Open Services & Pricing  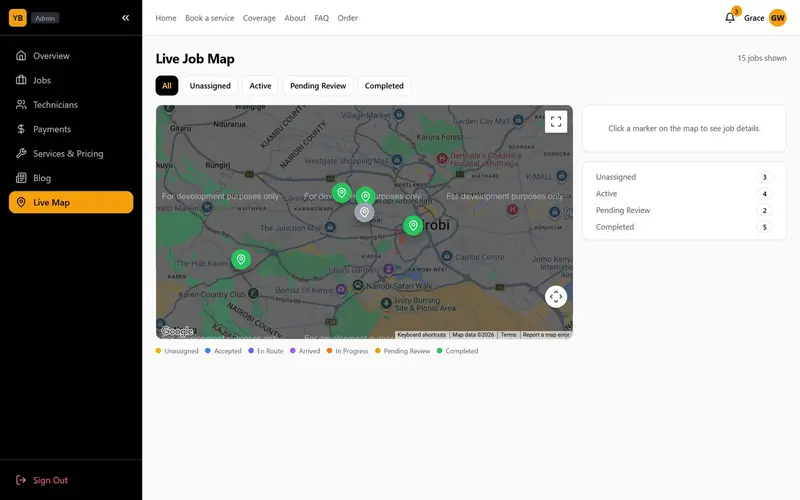click(71, 154)
